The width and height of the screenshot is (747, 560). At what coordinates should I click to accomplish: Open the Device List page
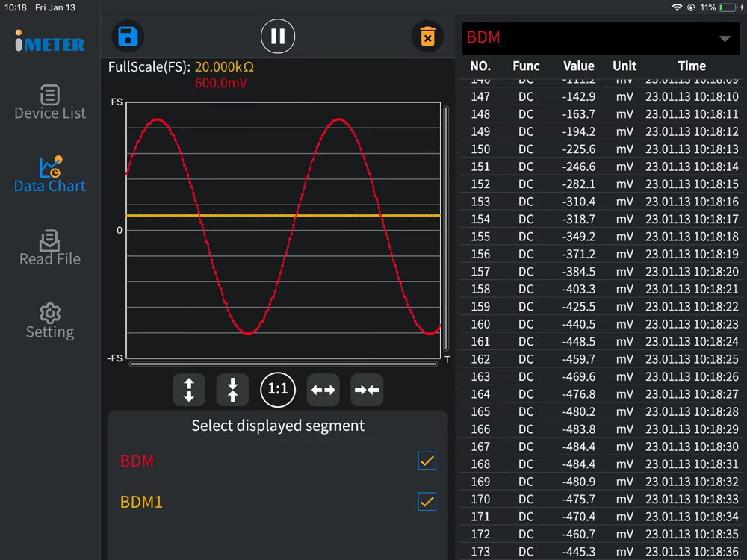pyautogui.click(x=50, y=102)
